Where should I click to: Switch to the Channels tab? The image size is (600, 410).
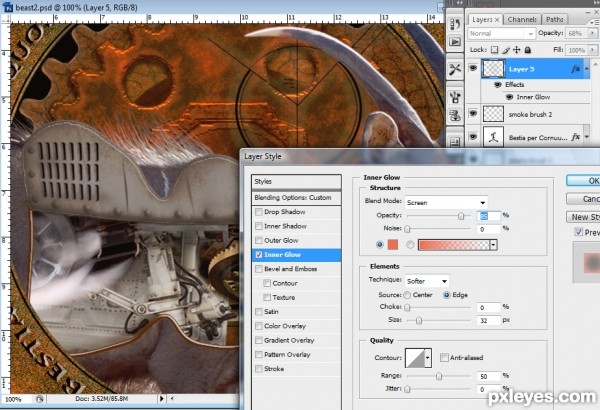(522, 20)
